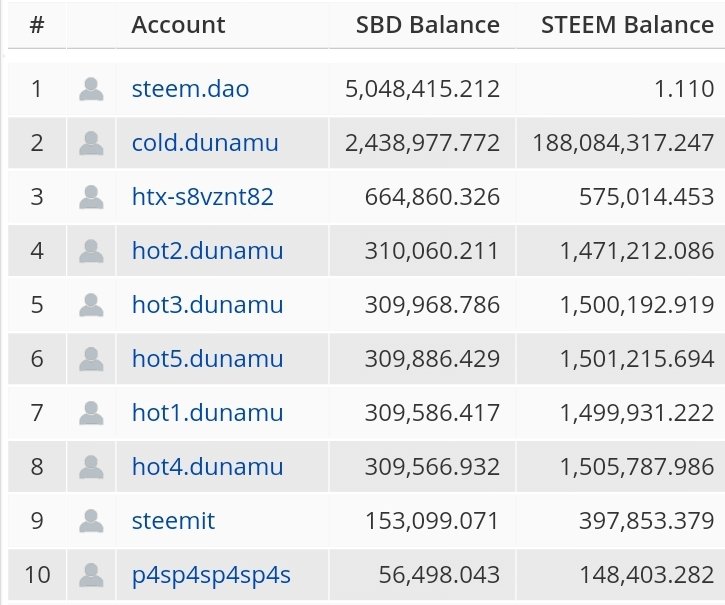Select SBD balance 309,968.786
This screenshot has width=725, height=605.
(x=432, y=305)
